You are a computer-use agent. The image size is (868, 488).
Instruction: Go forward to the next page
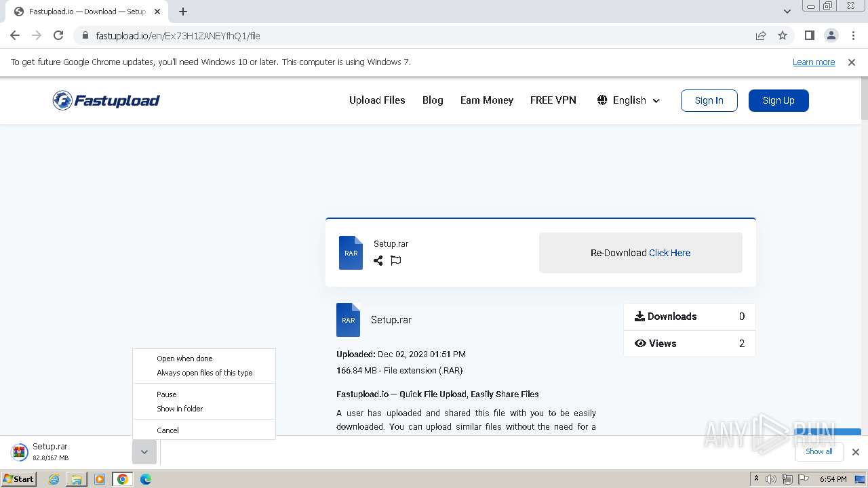pyautogui.click(x=37, y=35)
